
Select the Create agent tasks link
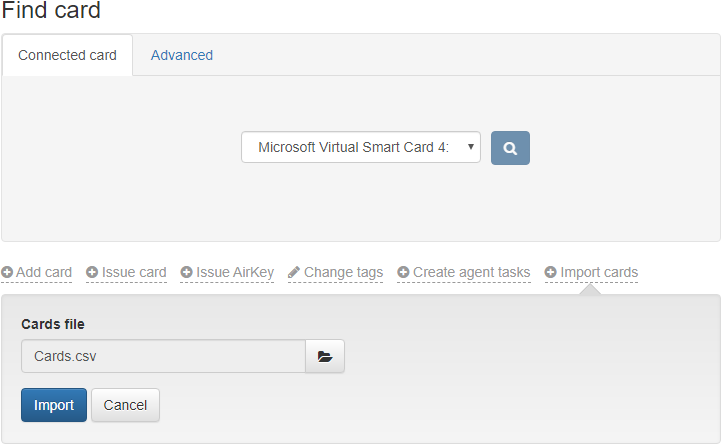coord(471,272)
